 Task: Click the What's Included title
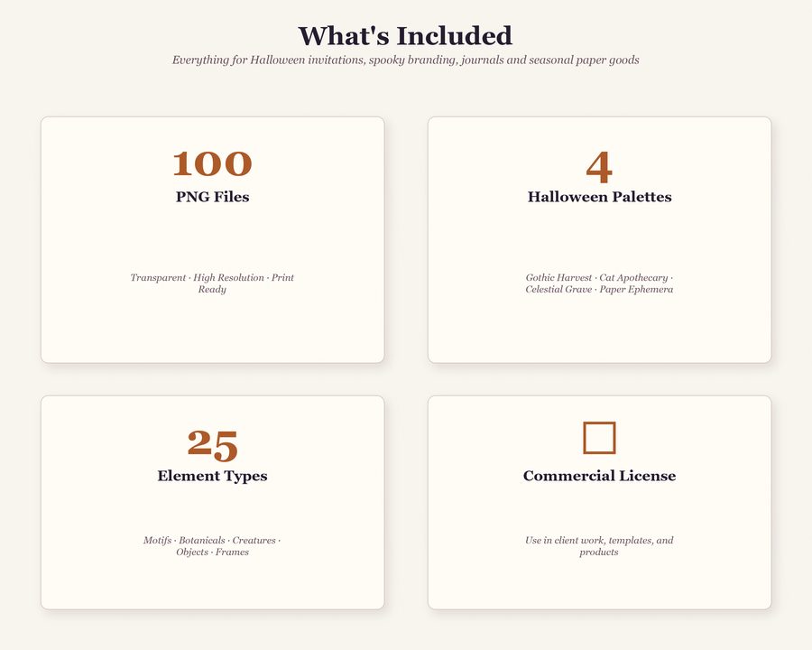coord(405,36)
